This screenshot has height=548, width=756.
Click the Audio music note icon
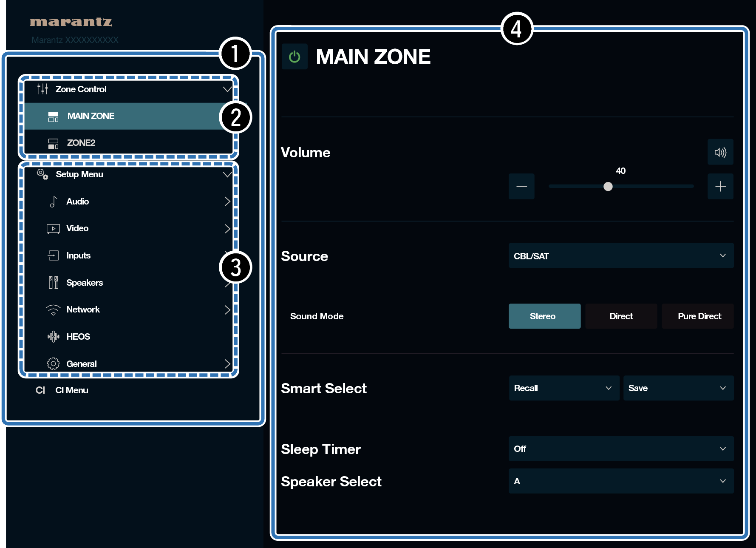tap(53, 202)
